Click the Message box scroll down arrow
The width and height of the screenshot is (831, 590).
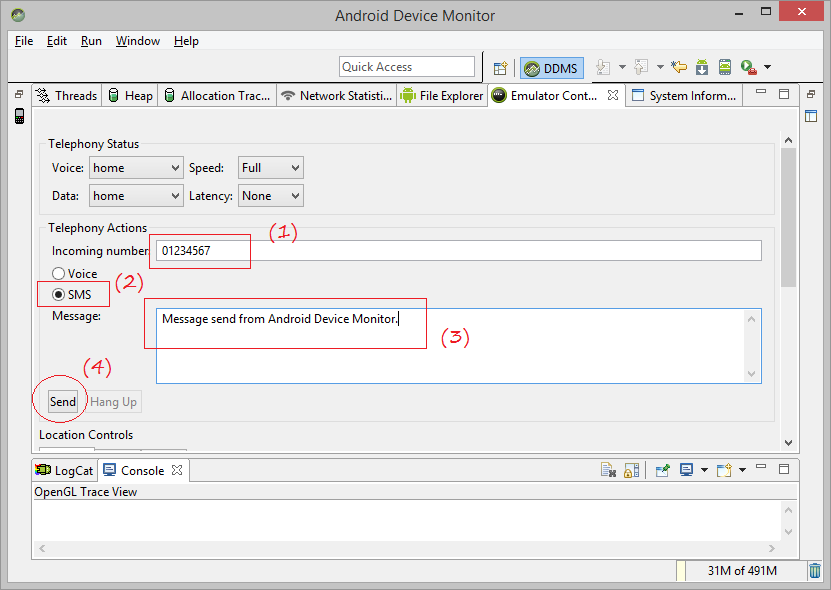(751, 373)
